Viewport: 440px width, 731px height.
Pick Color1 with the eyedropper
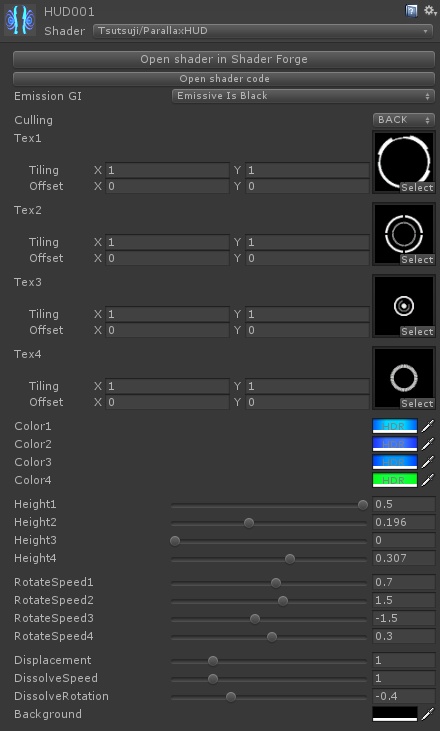[x=427, y=426]
